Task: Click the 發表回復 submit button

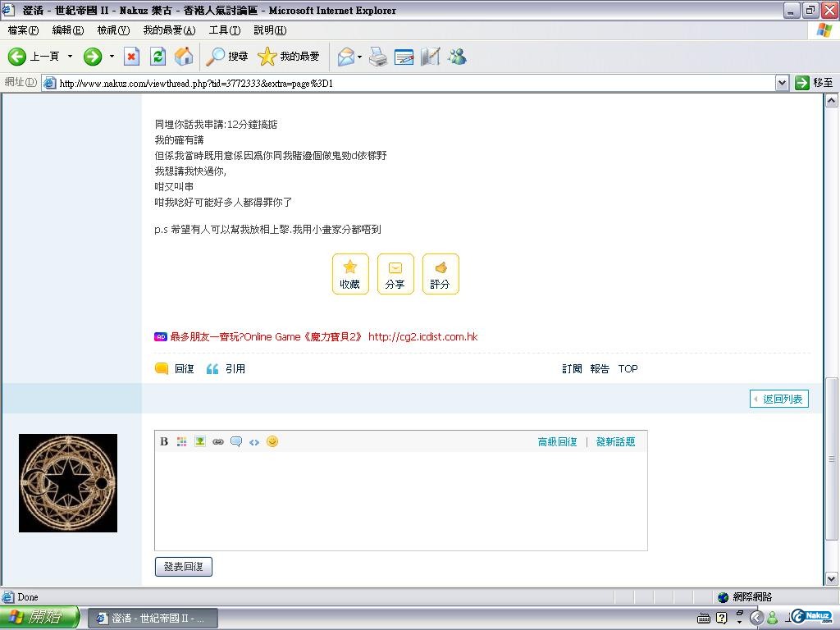Action: click(x=184, y=566)
